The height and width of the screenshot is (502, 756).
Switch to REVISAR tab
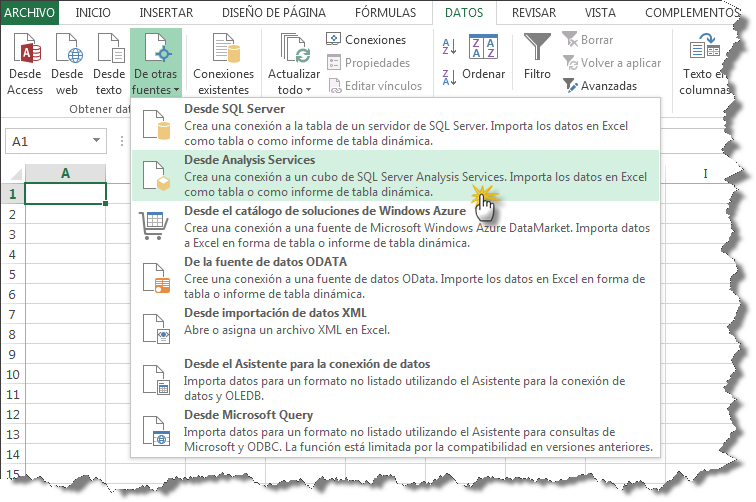pos(534,13)
